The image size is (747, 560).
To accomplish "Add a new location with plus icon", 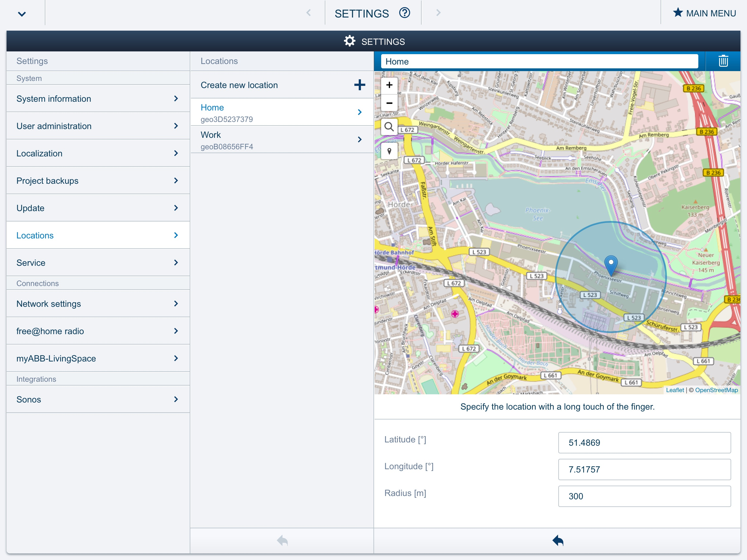I will click(360, 85).
